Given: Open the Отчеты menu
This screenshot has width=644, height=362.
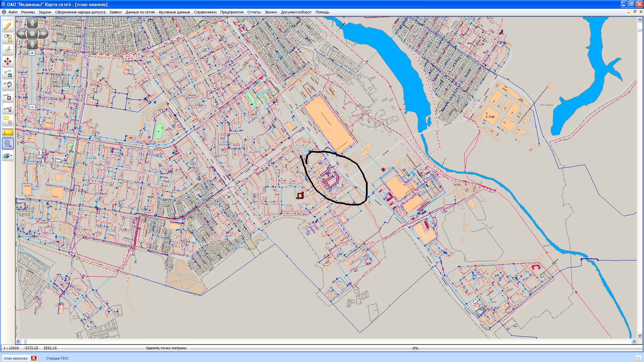Looking at the screenshot, I should click(x=254, y=12).
